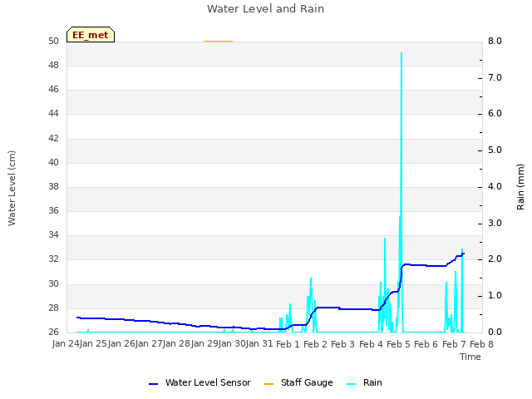
Task: Click the 36 value on water level axis
Action: coord(53,210)
